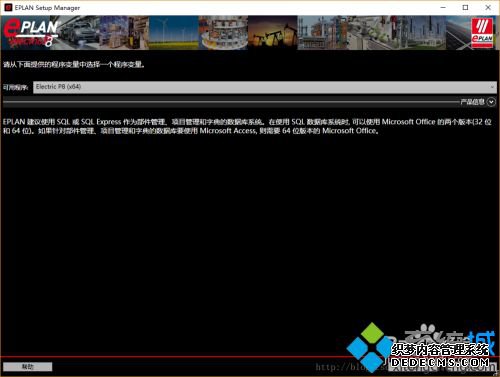Click the 可用程序 label text

[x=15, y=87]
